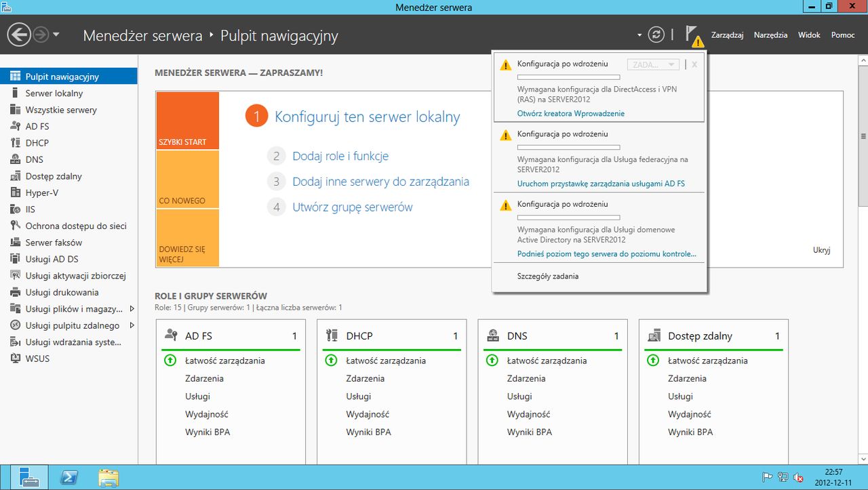Click Konfiguruj ten serwer lokalny link
This screenshot has height=490, width=868.
[x=368, y=117]
